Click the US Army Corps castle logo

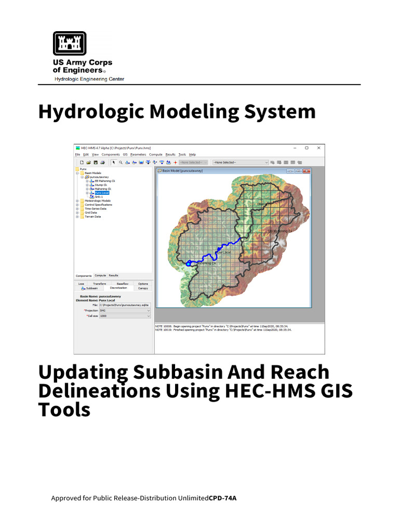[x=70, y=44]
